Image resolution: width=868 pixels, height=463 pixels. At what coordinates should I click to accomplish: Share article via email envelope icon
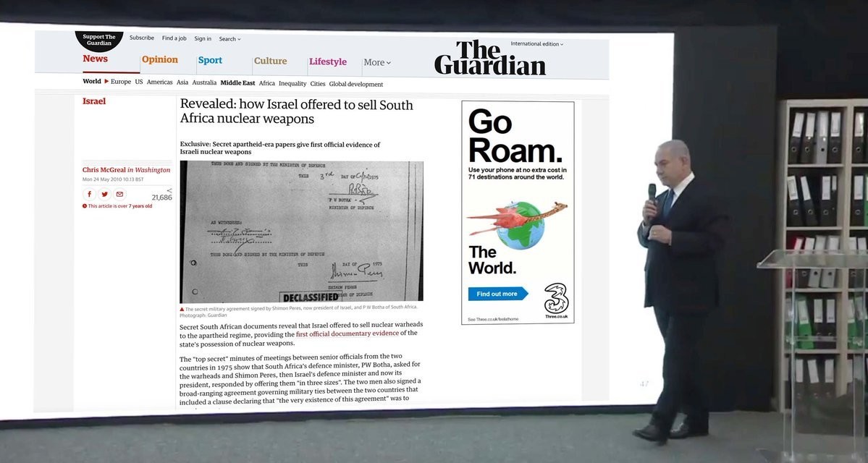coord(119,194)
